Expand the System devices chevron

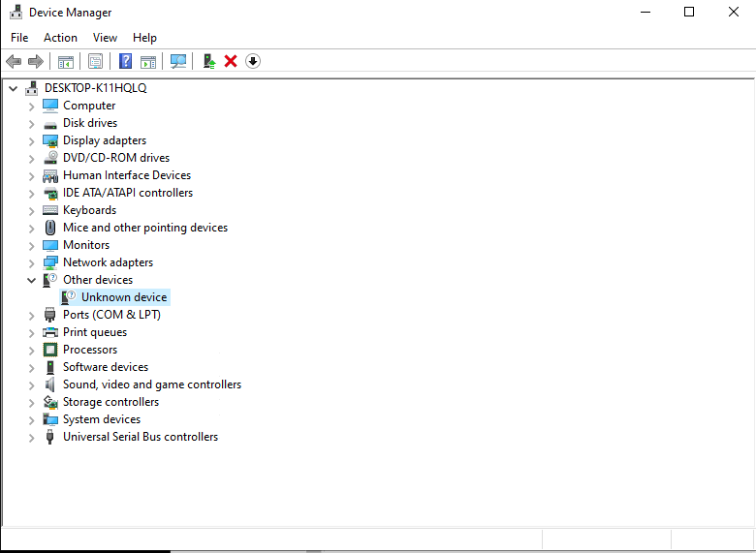pyautogui.click(x=31, y=420)
